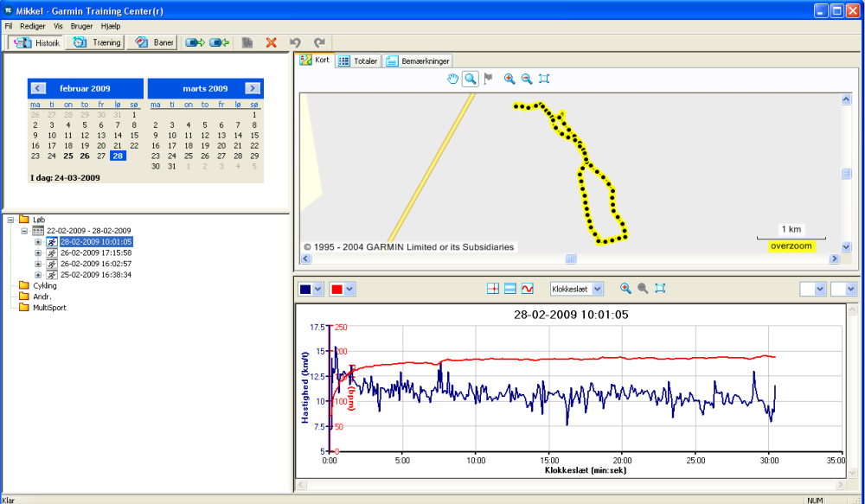
Task: Select the 25-02-2009 16:38:34 activity
Action: 95,275
